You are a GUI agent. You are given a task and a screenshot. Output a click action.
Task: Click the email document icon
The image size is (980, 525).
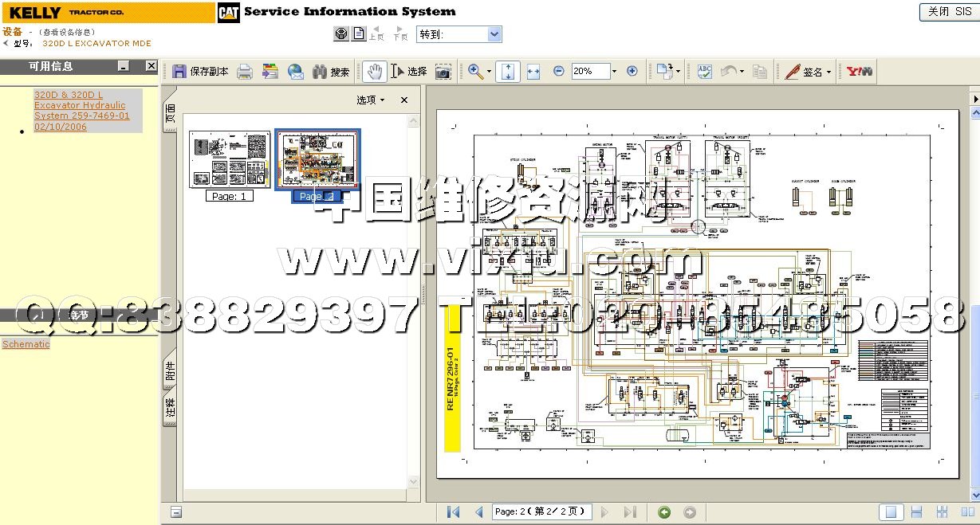click(x=296, y=72)
